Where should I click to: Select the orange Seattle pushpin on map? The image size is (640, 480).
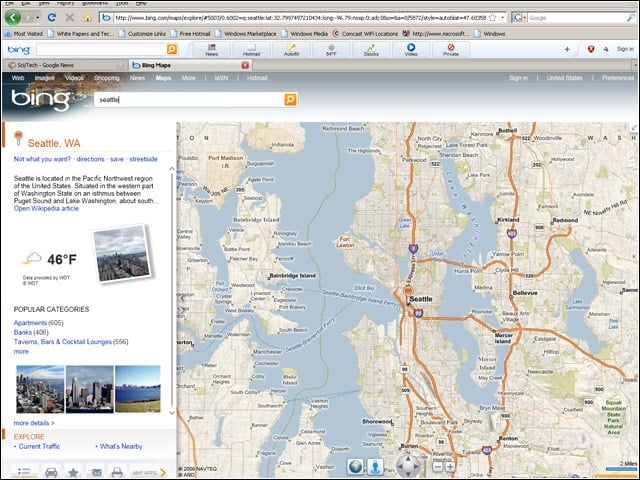[x=407, y=291]
